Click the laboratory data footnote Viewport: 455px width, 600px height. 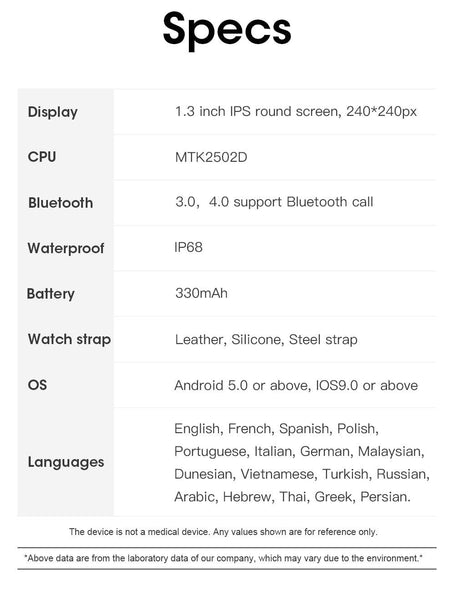[x=223, y=558]
